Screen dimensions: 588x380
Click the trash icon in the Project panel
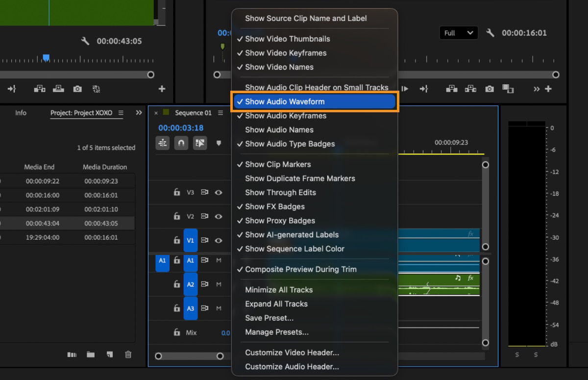(x=127, y=355)
